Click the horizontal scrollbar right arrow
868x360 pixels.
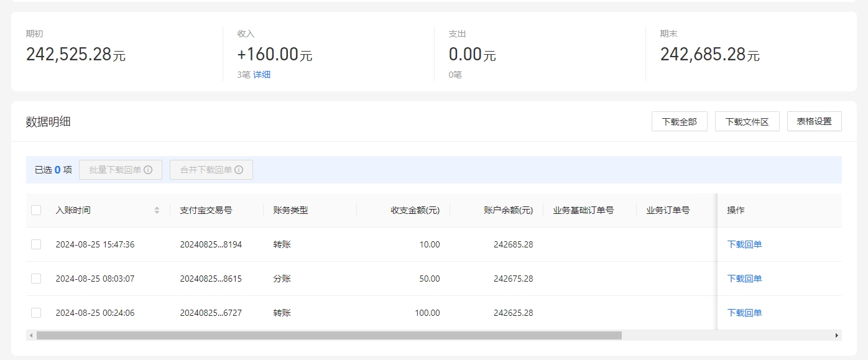(837, 335)
